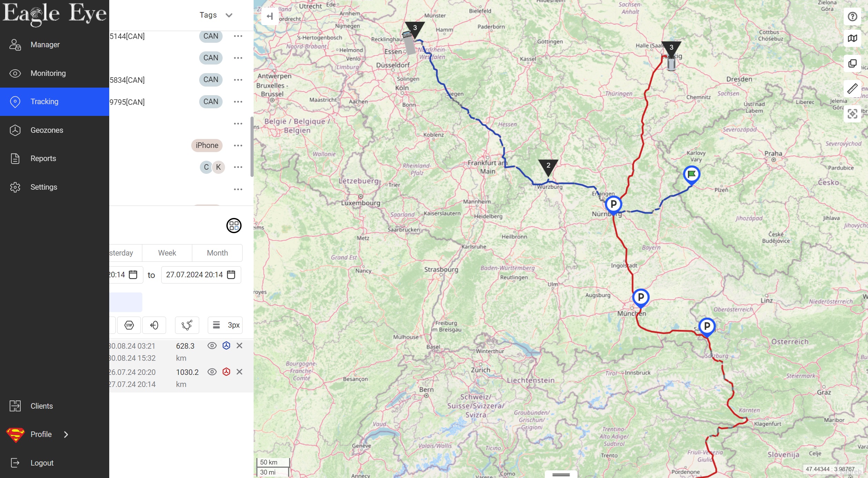Viewport: 868px width, 478px height.
Task: Click the 628.3 distance value
Action: coord(185,346)
